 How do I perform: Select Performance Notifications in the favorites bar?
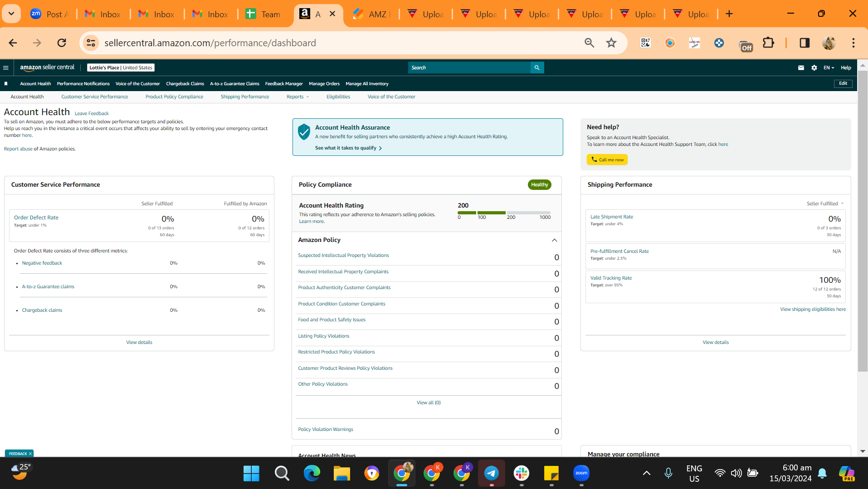(x=83, y=84)
